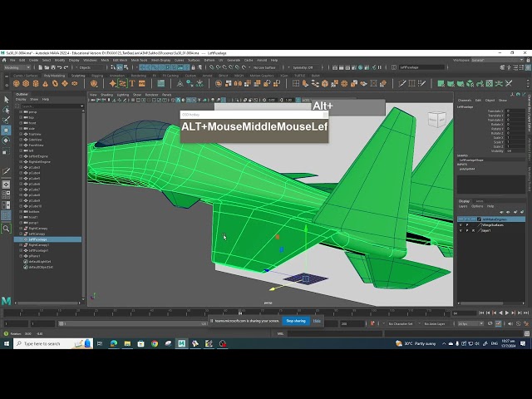Expand pPlane1 node in Outliner
Screen dimensions: 532x399
[x=21, y=256]
